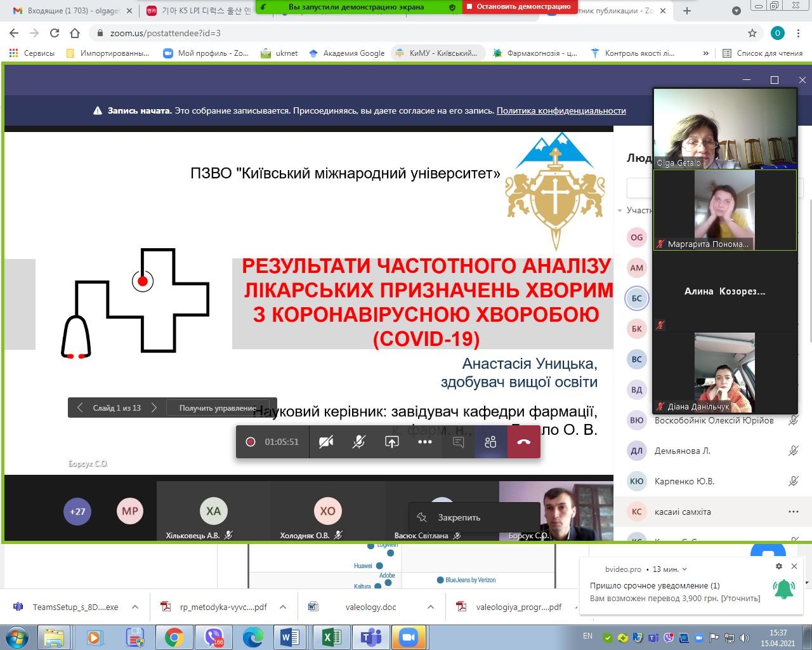The width and height of the screenshot is (812, 650).
Task: Select Холодняк О.В. participant tile
Action: click(327, 511)
